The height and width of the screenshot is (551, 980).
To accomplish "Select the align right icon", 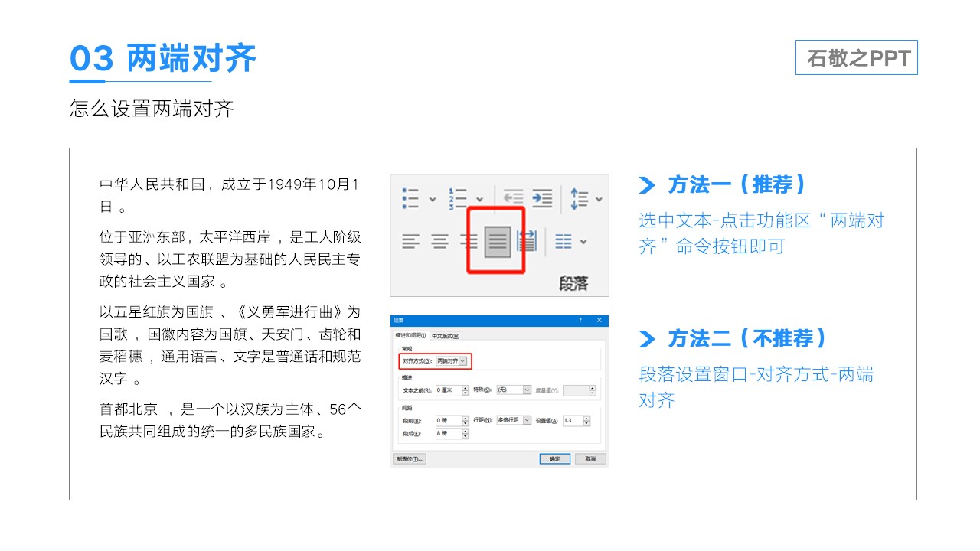I will pyautogui.click(x=469, y=242).
